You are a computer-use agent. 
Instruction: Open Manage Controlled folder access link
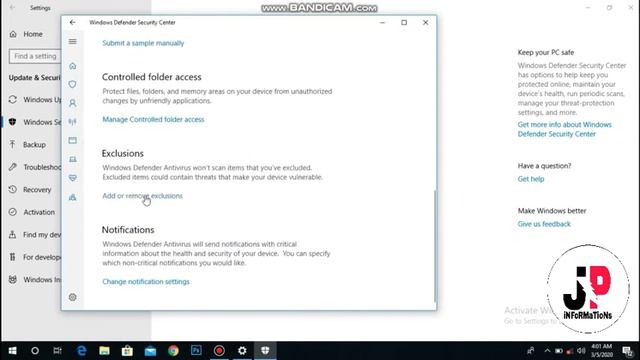[x=153, y=119]
